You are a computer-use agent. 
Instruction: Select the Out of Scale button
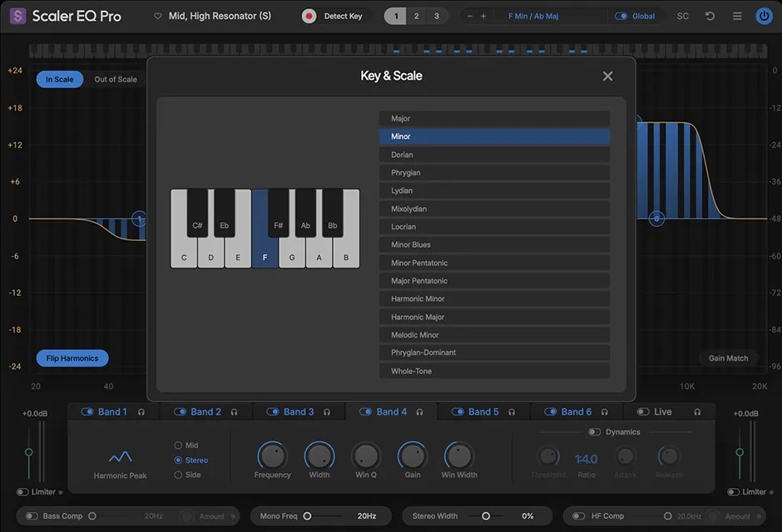point(116,79)
